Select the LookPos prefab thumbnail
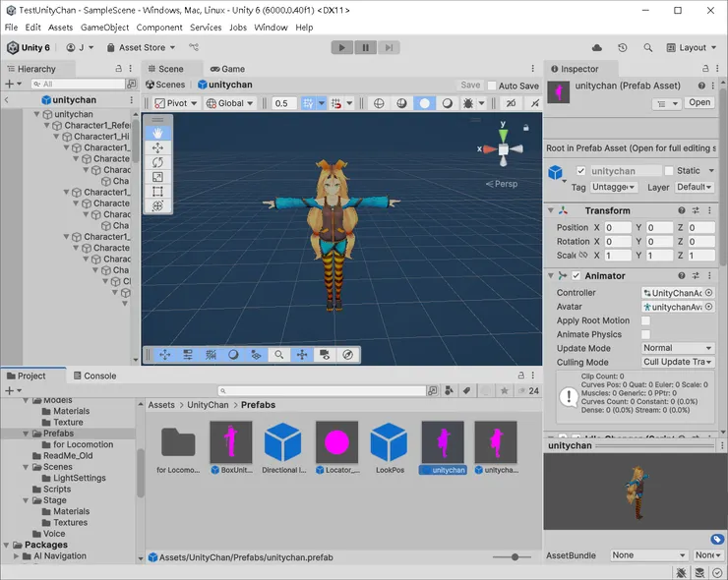728x580 pixels. coord(390,442)
